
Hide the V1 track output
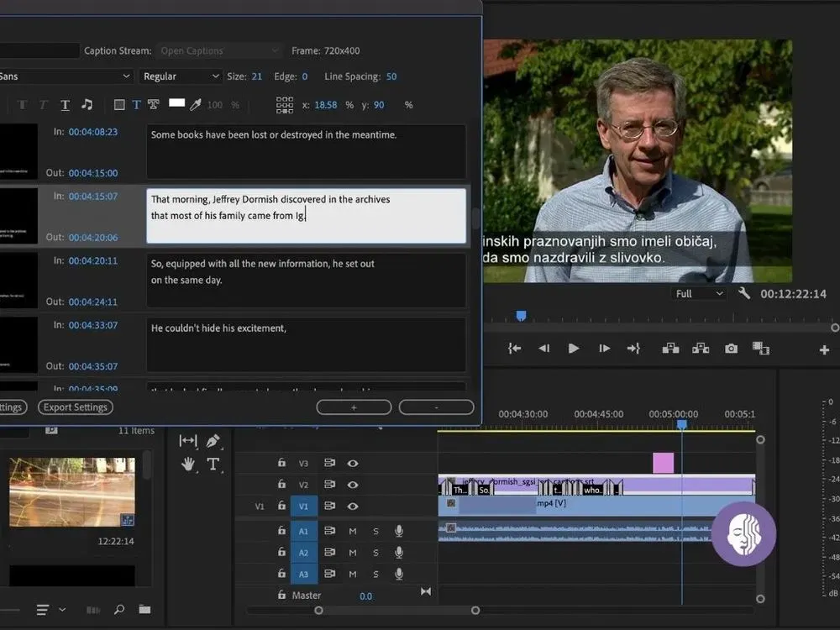[353, 507]
